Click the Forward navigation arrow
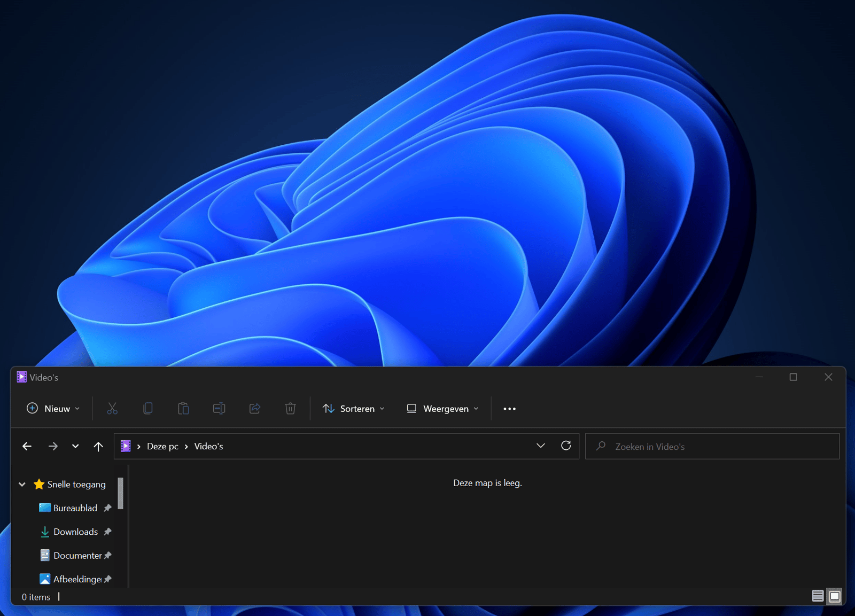 click(53, 446)
